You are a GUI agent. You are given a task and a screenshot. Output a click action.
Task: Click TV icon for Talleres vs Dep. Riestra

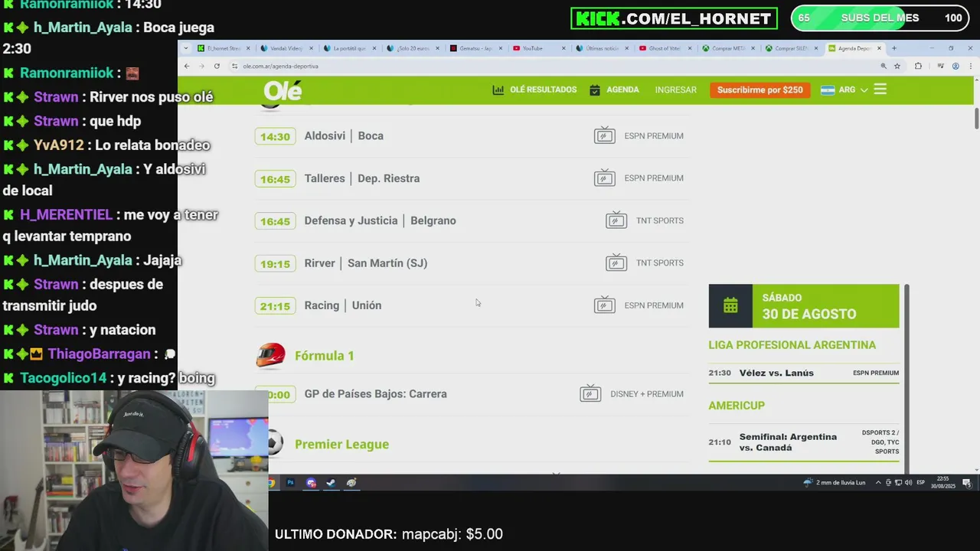coord(605,178)
